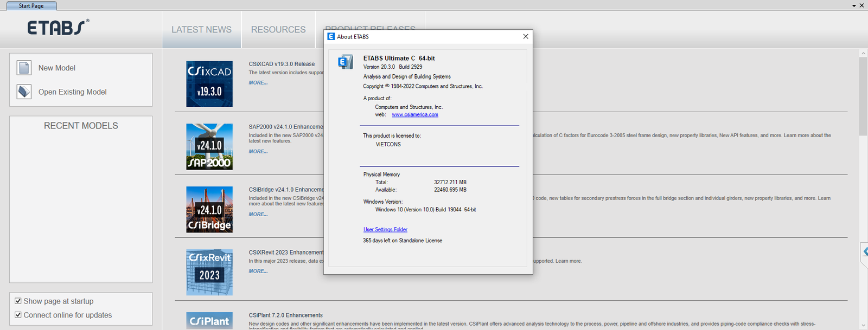868x330 pixels.
Task: Select the Start Page document tab
Action: coord(31,5)
